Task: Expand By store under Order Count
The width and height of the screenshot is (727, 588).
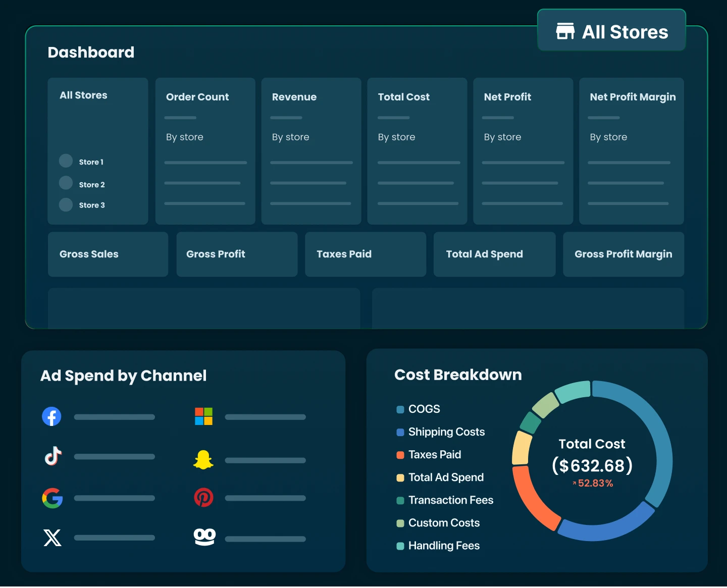Action: pos(185,137)
